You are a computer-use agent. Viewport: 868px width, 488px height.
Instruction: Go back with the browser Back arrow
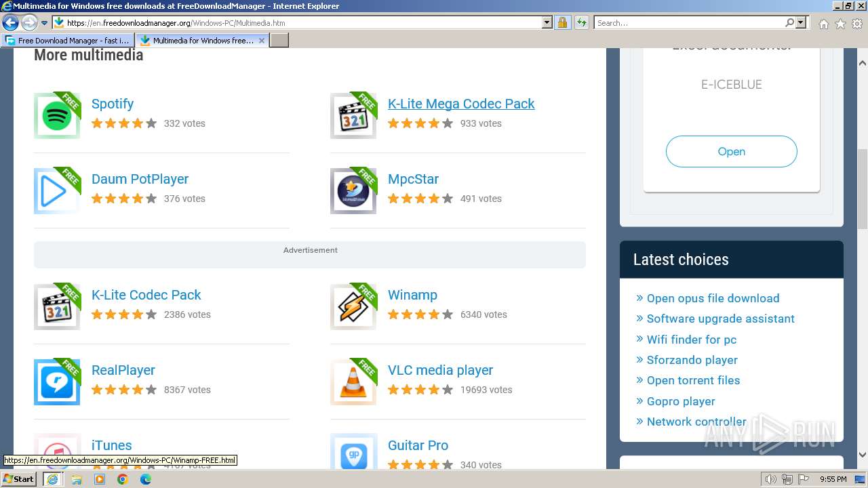pyautogui.click(x=10, y=23)
